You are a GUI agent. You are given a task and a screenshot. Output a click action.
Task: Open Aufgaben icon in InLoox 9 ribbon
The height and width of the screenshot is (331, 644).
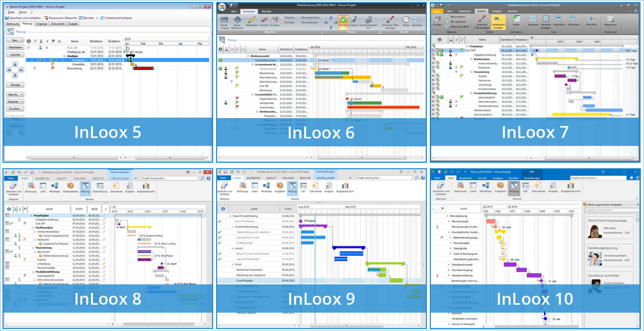point(280,186)
